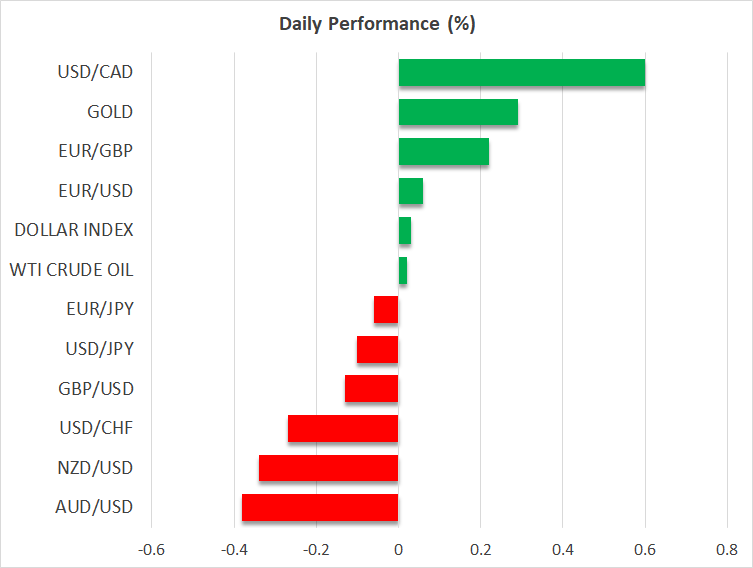Viewport: 753px width, 568px height.
Task: Select the -0.6 axis tick label
Action: [x=151, y=549]
